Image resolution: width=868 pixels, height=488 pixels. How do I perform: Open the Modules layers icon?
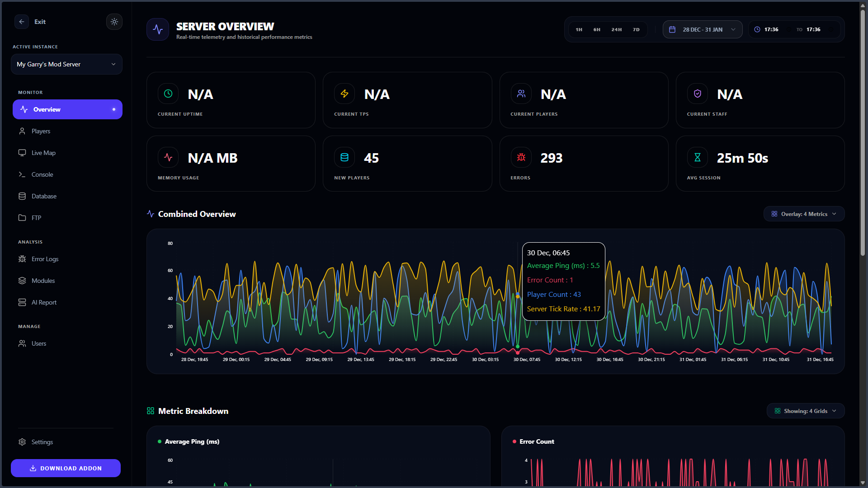pyautogui.click(x=22, y=281)
